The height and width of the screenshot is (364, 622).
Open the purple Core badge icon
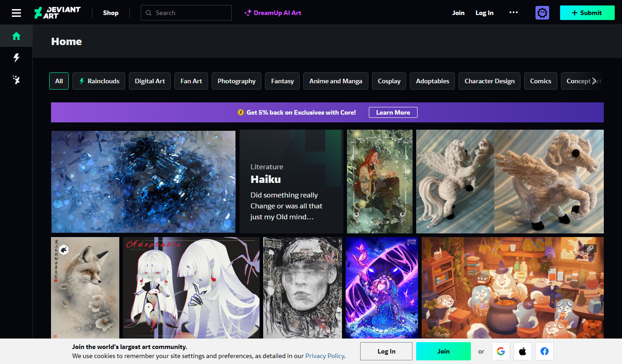click(542, 13)
